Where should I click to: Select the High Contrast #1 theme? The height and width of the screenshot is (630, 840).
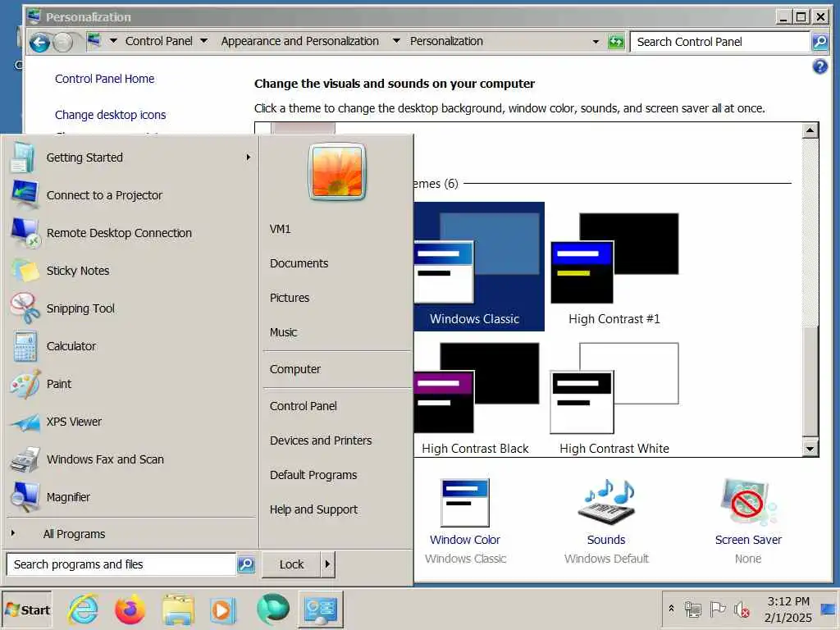614,268
